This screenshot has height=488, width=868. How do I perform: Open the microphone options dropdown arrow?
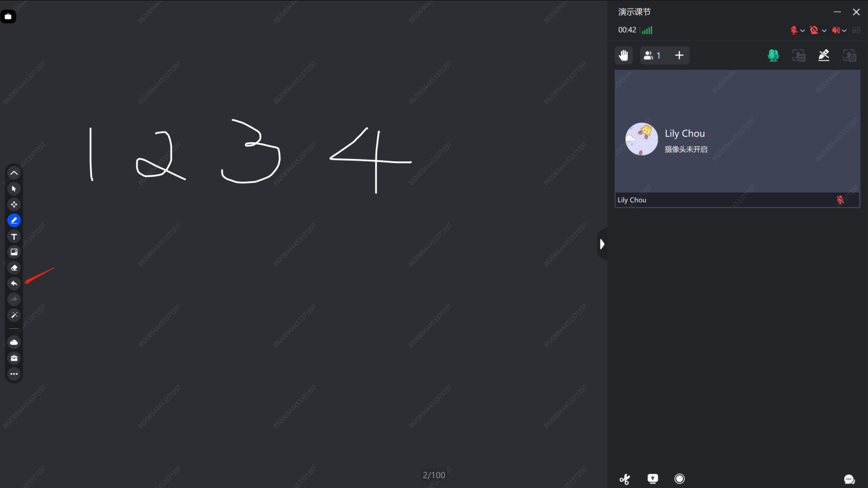[x=803, y=31]
